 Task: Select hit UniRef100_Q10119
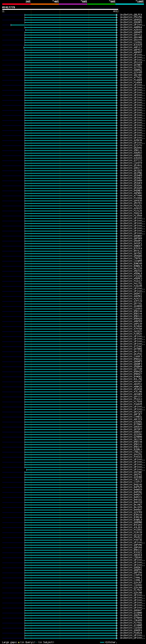[x=131, y=535]
